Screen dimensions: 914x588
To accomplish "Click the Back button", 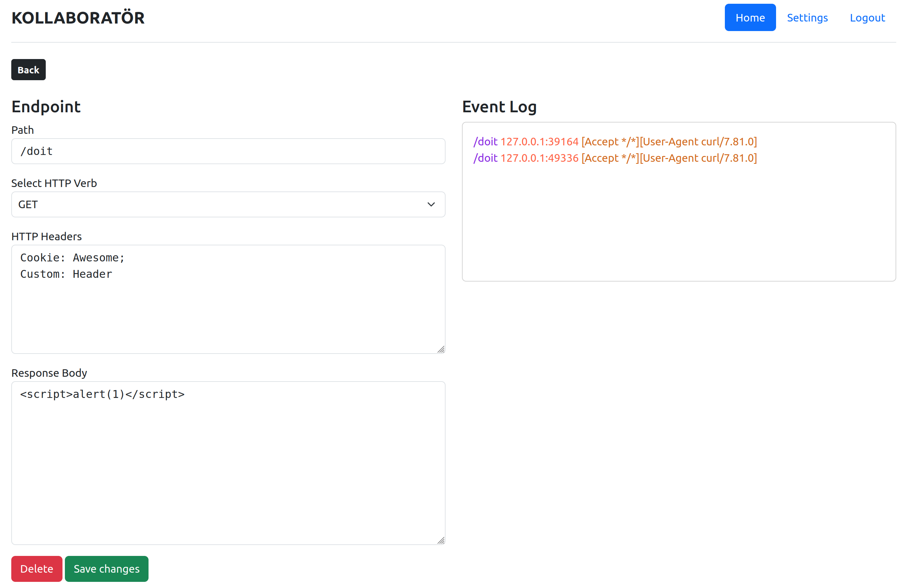I will coord(28,70).
